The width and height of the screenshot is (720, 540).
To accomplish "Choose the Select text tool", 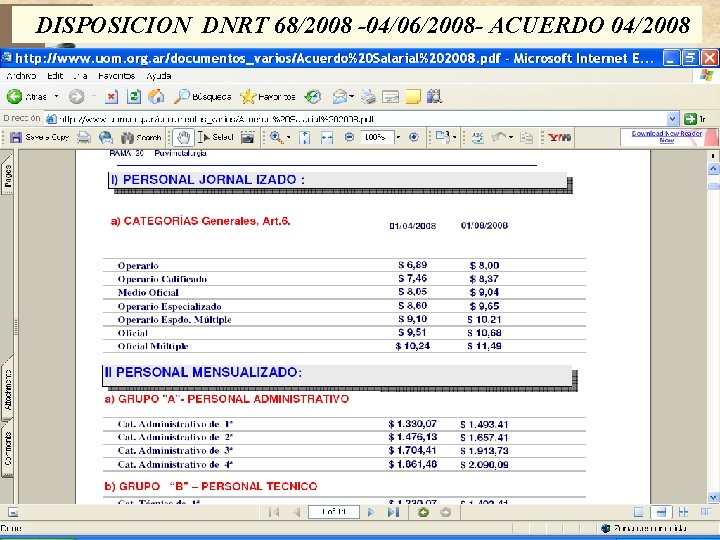I will click(215, 137).
